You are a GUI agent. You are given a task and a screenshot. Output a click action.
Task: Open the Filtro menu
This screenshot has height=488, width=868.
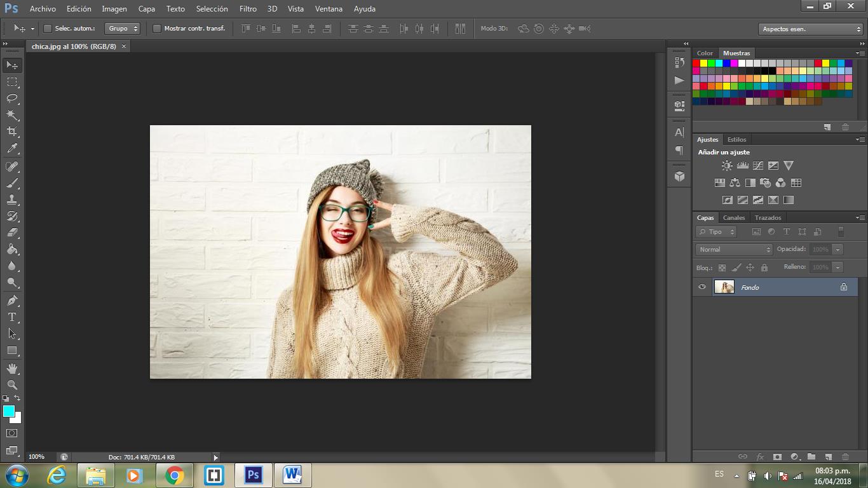point(248,9)
